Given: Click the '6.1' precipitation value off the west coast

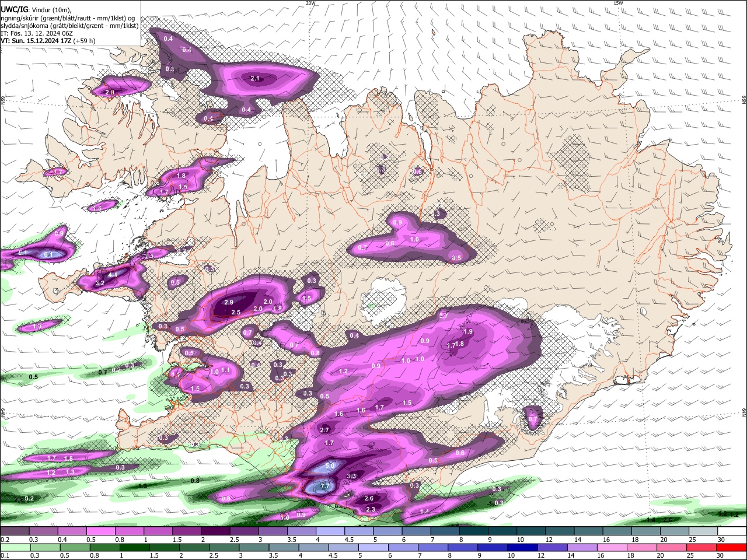Looking at the screenshot, I should (48, 254).
